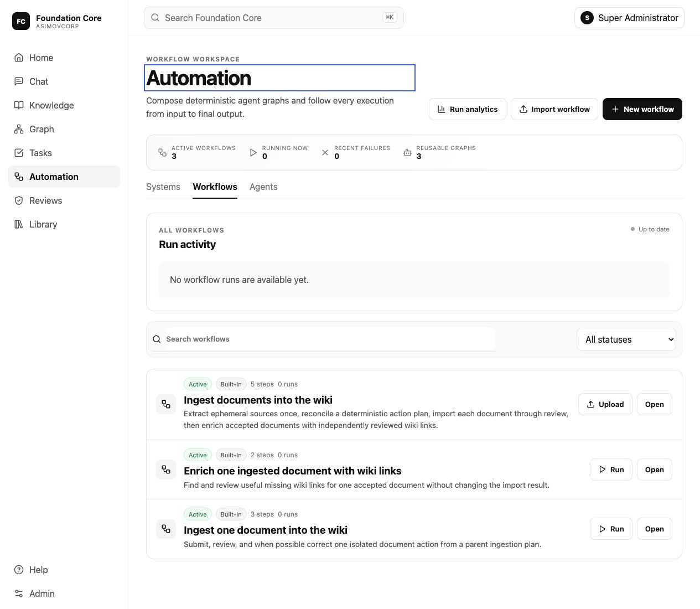Click Upload for Ingest documents workflow
The height and width of the screenshot is (609, 700).
[605, 404]
